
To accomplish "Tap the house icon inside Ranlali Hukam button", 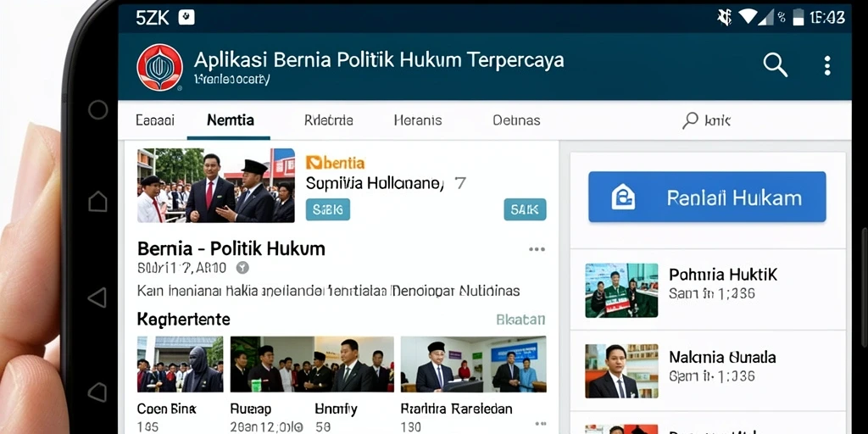I will tap(623, 197).
